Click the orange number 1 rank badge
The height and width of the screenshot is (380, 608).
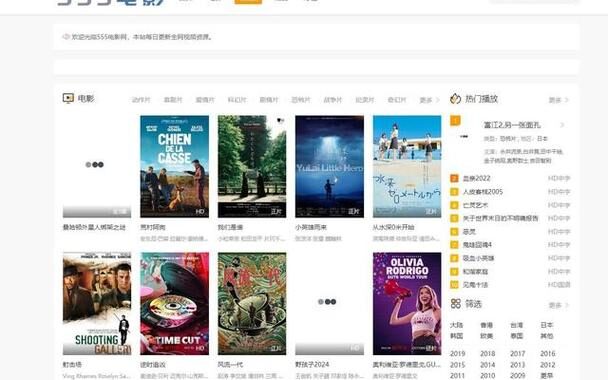tap(455, 121)
